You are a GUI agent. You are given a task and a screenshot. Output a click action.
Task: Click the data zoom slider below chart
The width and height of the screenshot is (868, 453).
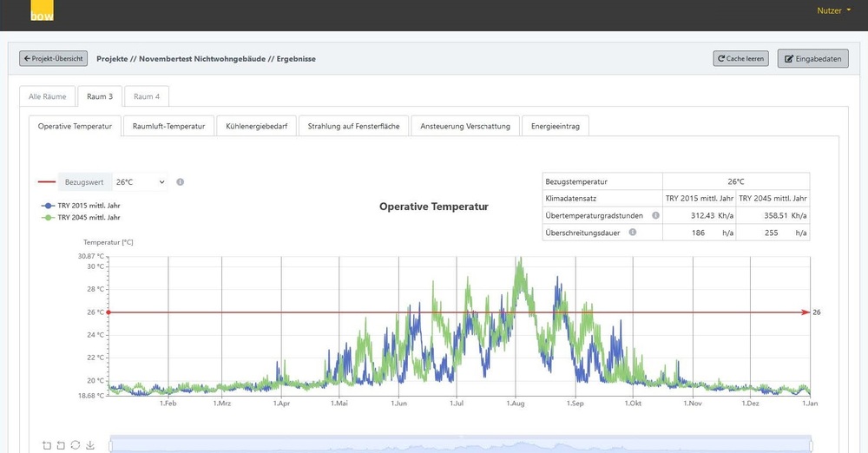pyautogui.click(x=460, y=444)
